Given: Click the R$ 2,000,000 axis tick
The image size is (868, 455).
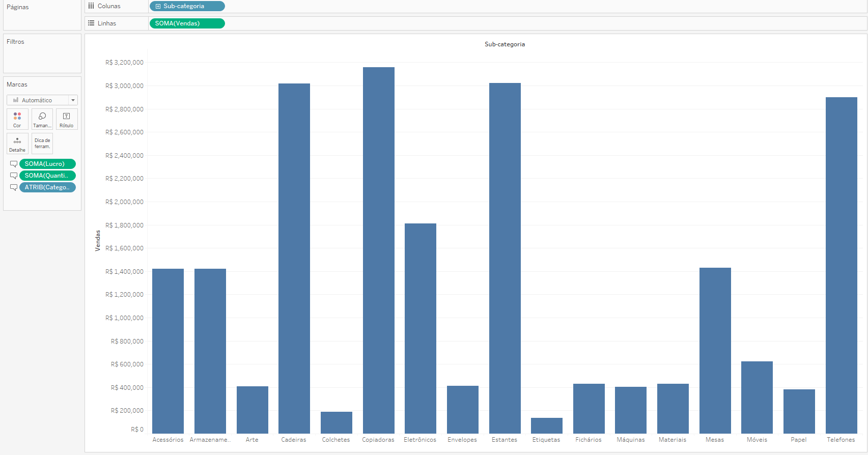Looking at the screenshot, I should pos(125,202).
